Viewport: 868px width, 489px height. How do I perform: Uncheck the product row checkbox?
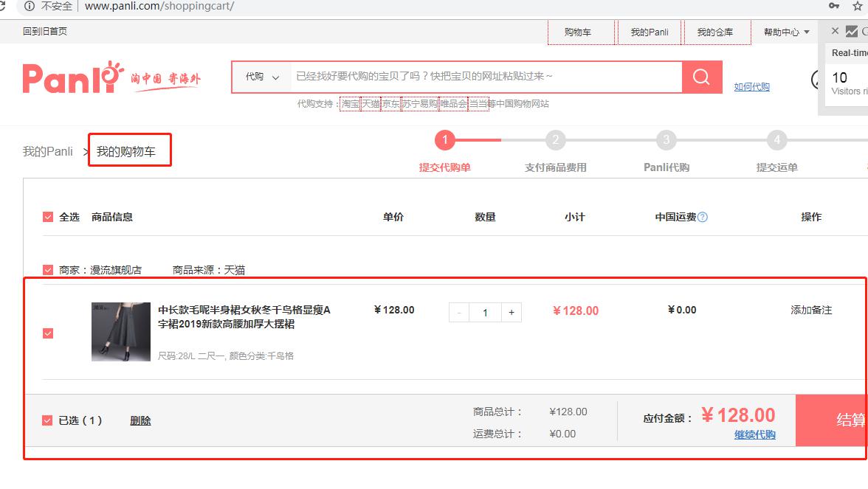coord(48,333)
